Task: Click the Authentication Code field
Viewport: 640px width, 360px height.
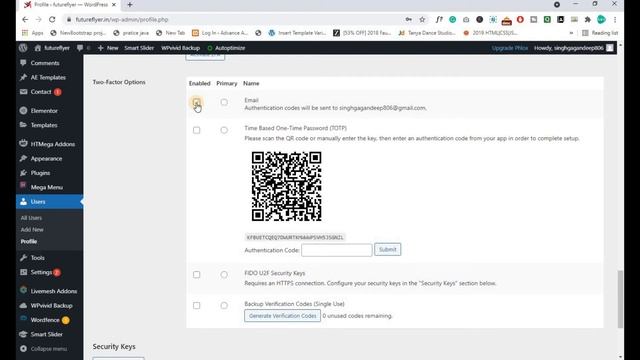Action: (x=337, y=250)
